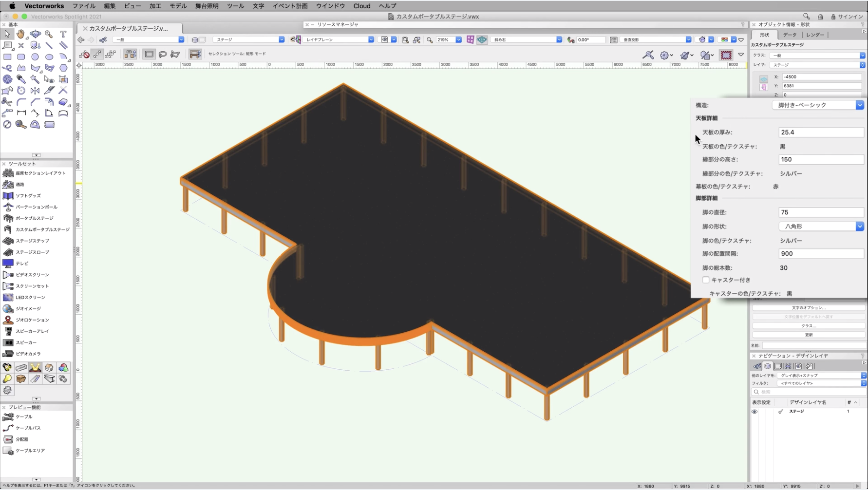This screenshot has height=492, width=868.
Task: Select the Spiral tool
Action: tap(7, 79)
